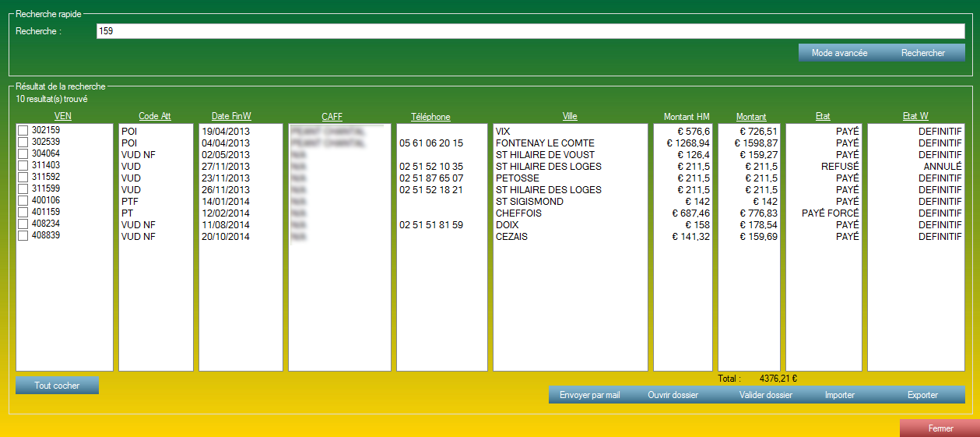Sort results by Date FinW header
980x437 pixels.
tap(231, 117)
